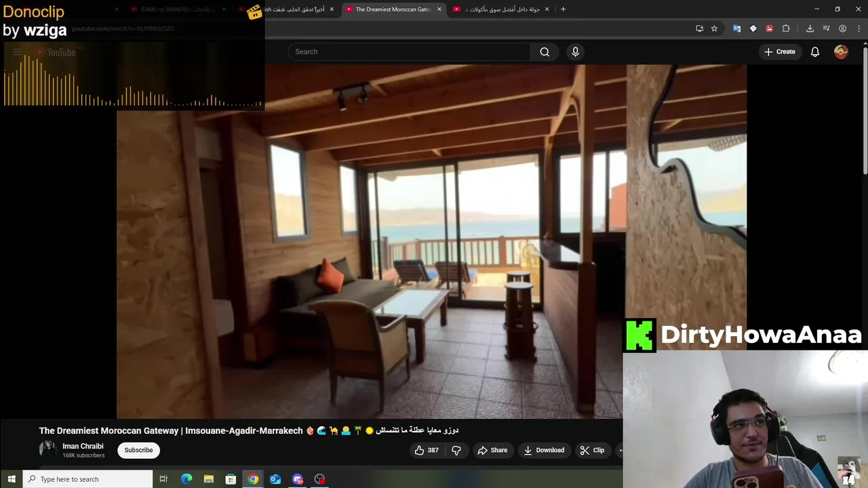This screenshot has width=868, height=488.
Task: Click the Windows taskbar search box
Action: coord(88,479)
